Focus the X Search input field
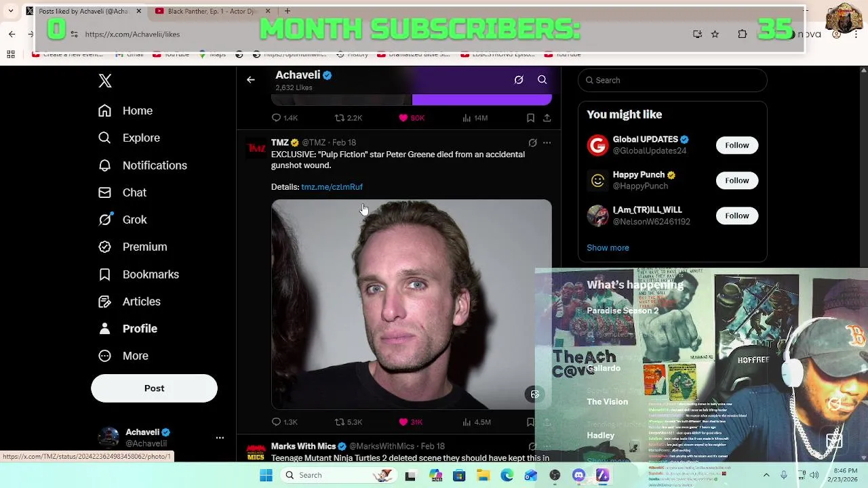Screen dimensions: 868x488 [x=673, y=80]
